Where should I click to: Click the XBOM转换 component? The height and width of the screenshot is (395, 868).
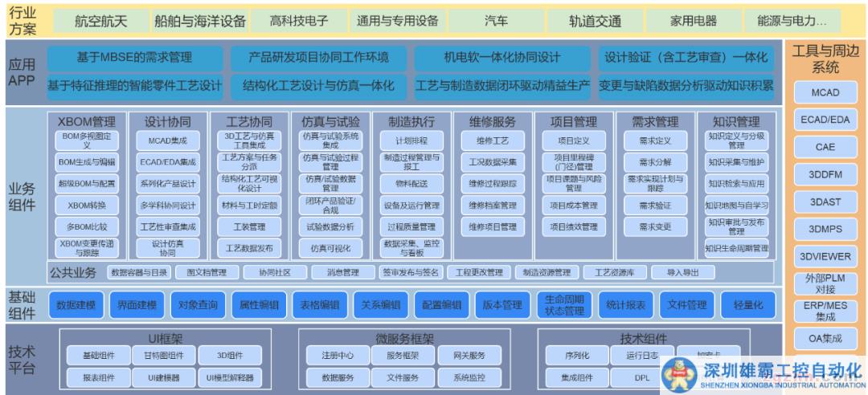87,205
